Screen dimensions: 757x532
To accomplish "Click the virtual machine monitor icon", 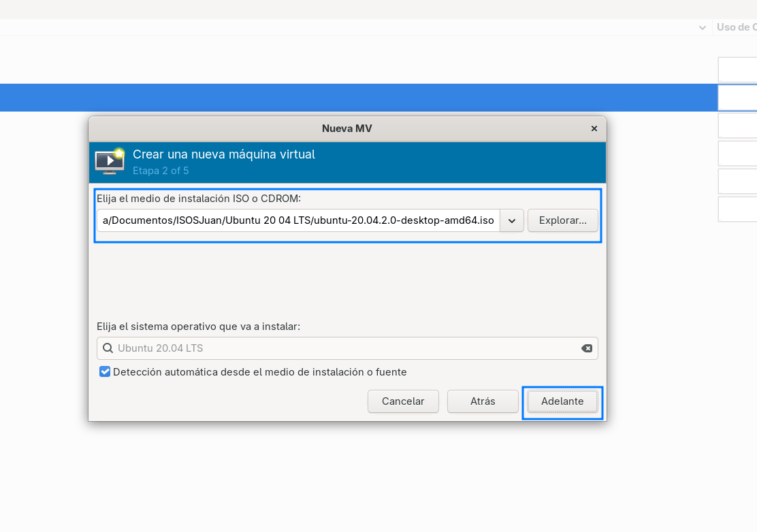I will click(110, 162).
